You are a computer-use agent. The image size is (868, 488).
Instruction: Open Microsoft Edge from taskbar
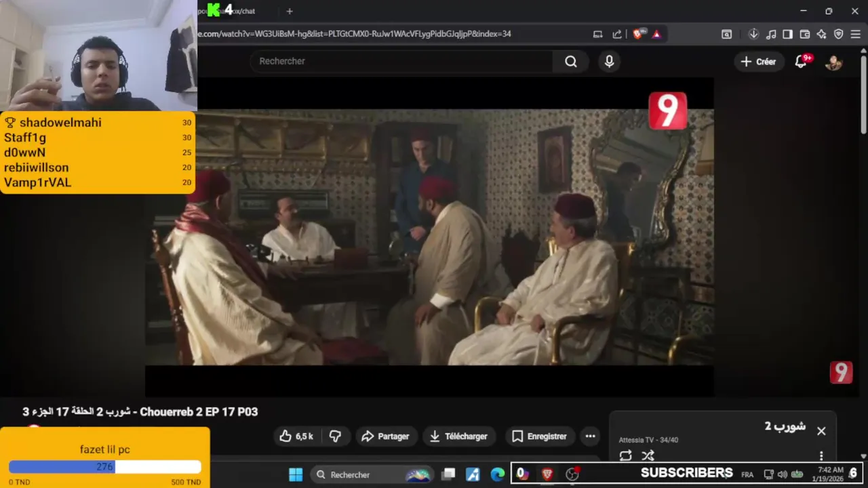tap(498, 475)
